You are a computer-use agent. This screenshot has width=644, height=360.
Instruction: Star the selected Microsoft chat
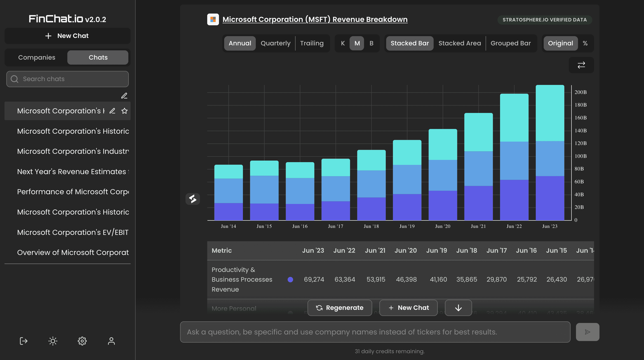(x=125, y=111)
